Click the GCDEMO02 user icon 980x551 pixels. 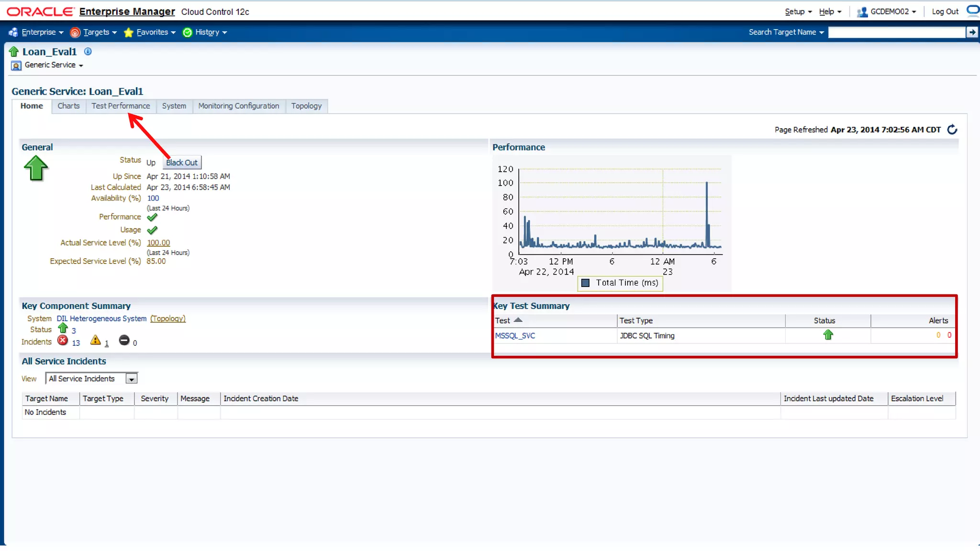coord(862,12)
